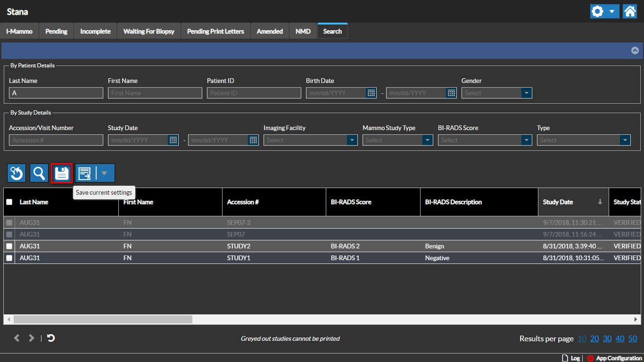Click the export results list icon
The image size is (644, 362).
coord(85,173)
